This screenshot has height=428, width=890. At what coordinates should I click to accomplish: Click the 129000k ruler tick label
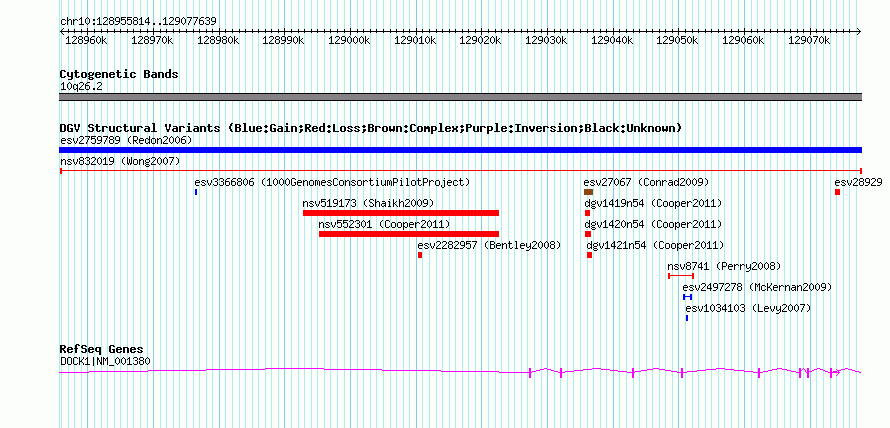coord(349,40)
